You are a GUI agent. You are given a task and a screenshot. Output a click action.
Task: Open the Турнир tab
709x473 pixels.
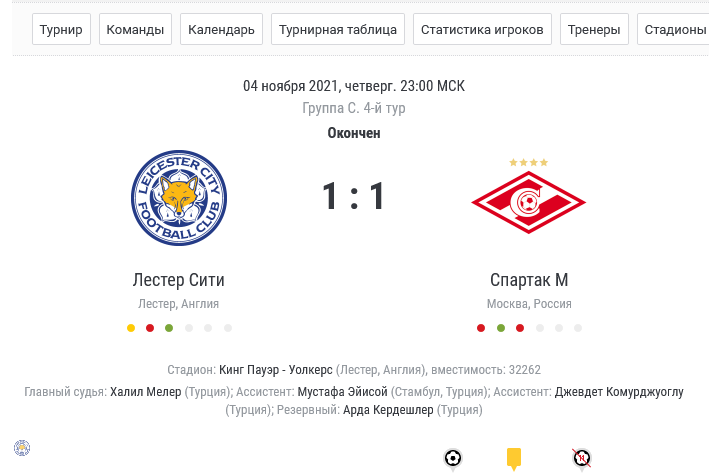coord(62,30)
